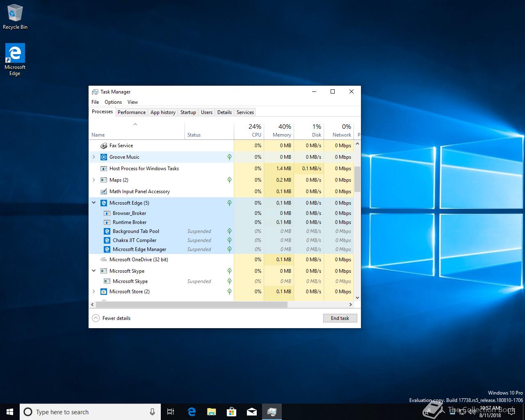Click the Math Input Panel Accessory icon

(104, 192)
